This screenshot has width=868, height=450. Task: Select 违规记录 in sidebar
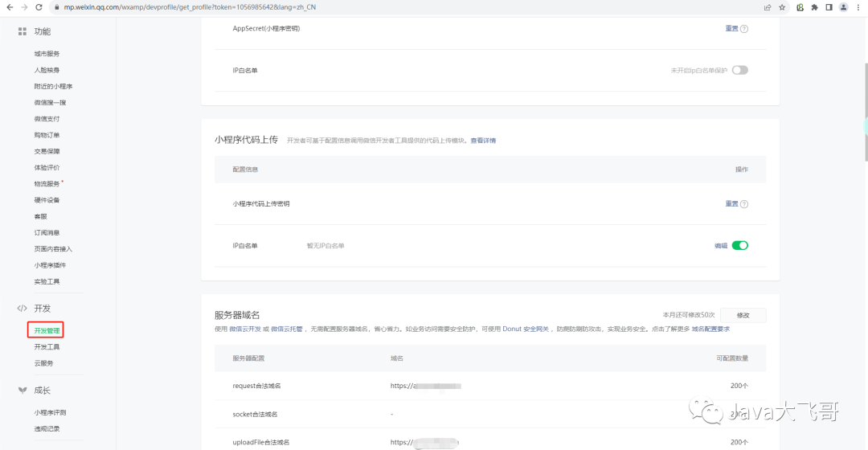47,429
